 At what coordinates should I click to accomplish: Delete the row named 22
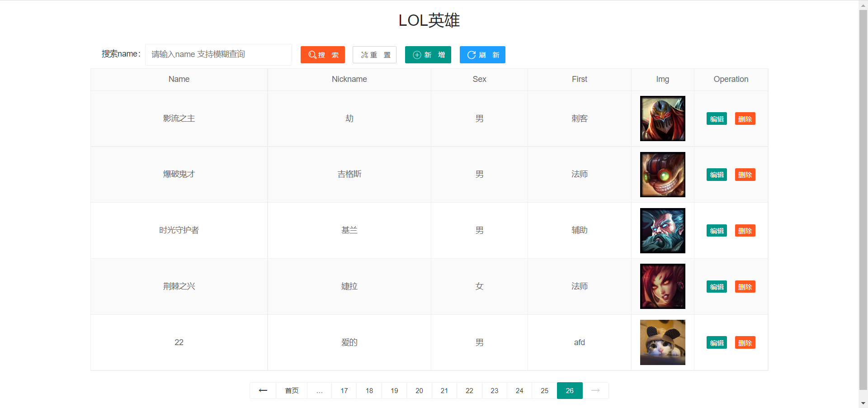click(x=745, y=342)
